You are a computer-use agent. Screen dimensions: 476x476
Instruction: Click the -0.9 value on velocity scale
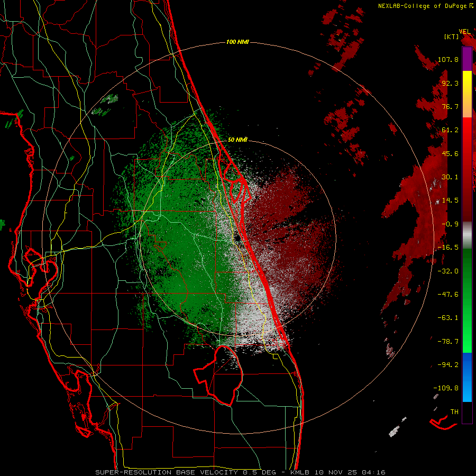[450, 224]
